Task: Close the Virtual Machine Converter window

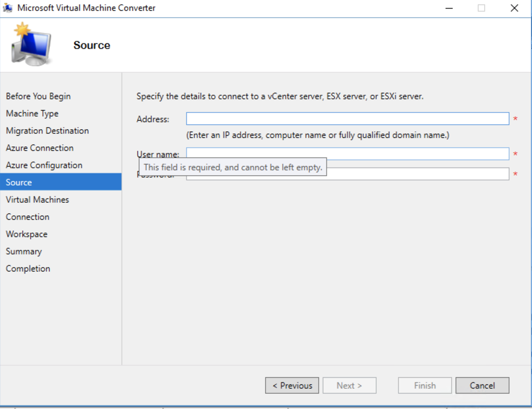Action: (x=514, y=8)
